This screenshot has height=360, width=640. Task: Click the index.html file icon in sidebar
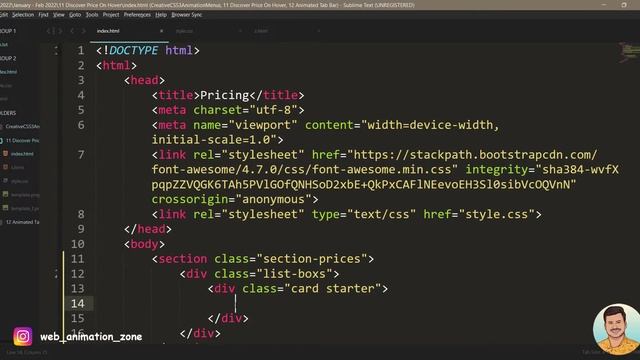point(6,154)
